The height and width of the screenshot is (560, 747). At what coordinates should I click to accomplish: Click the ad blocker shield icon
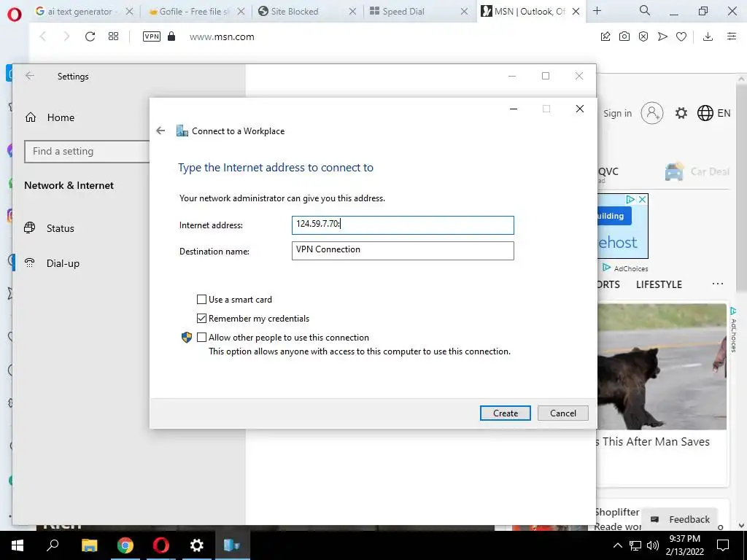click(643, 36)
